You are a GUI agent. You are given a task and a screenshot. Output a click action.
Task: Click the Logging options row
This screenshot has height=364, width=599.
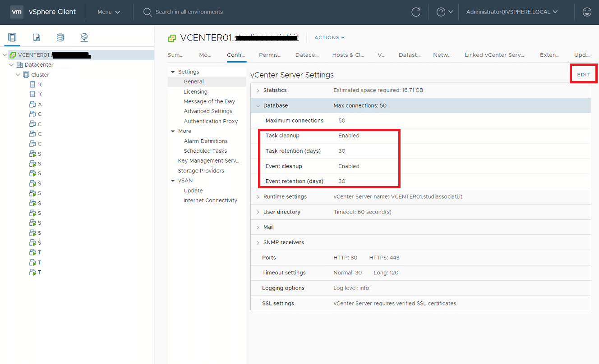pyautogui.click(x=421, y=288)
